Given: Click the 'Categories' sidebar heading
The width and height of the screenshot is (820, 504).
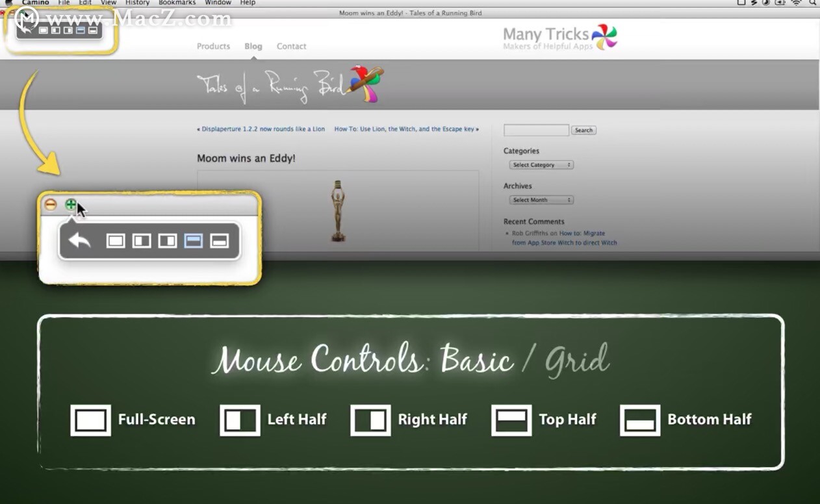Looking at the screenshot, I should click(x=521, y=151).
